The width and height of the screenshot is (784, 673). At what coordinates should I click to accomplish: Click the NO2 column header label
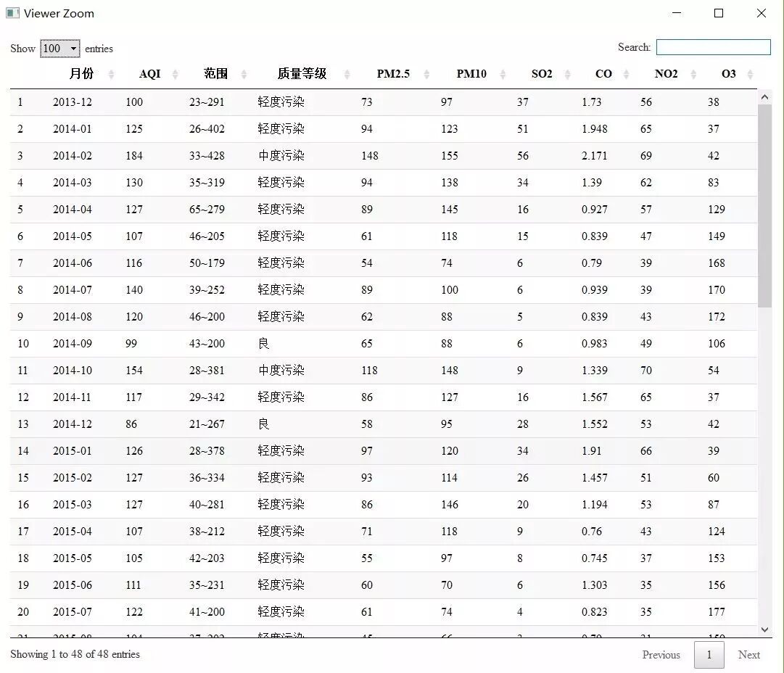click(x=666, y=74)
